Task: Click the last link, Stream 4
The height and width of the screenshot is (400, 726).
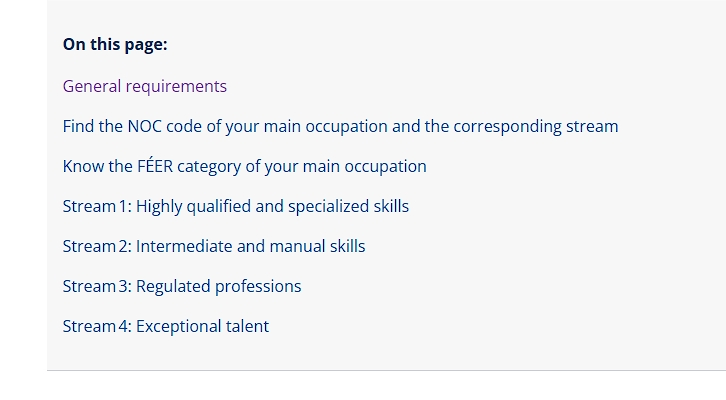Action: click(165, 326)
